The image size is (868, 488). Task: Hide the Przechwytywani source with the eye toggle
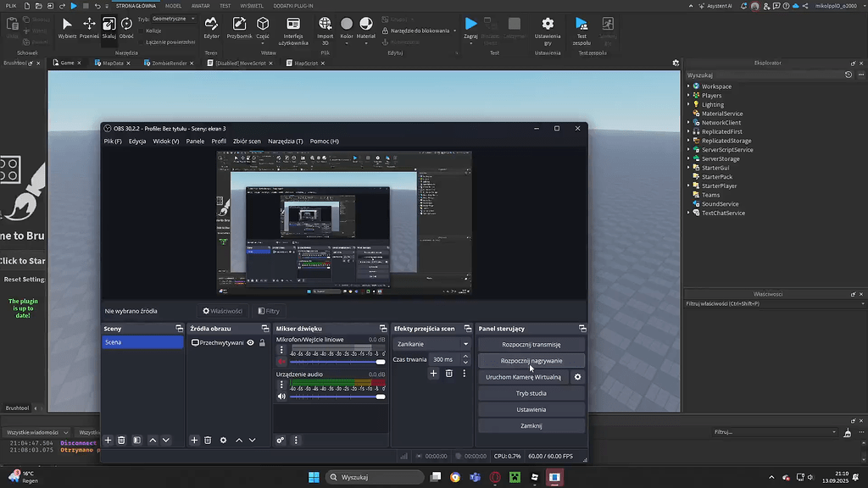tap(248, 342)
